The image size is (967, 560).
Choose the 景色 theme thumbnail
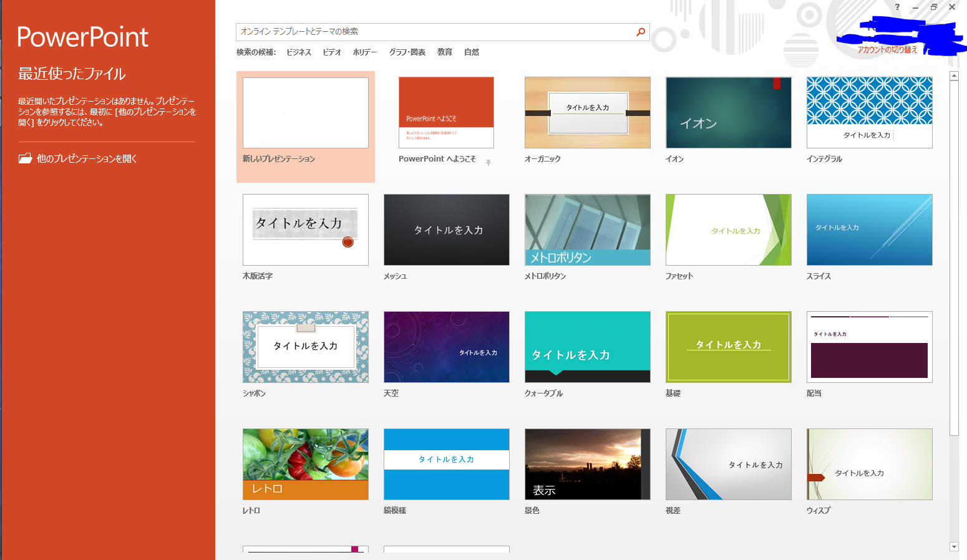click(x=588, y=465)
